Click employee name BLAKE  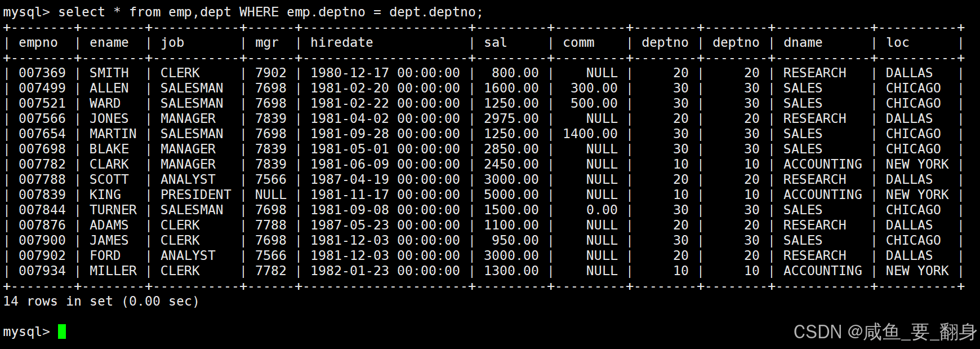click(109, 149)
